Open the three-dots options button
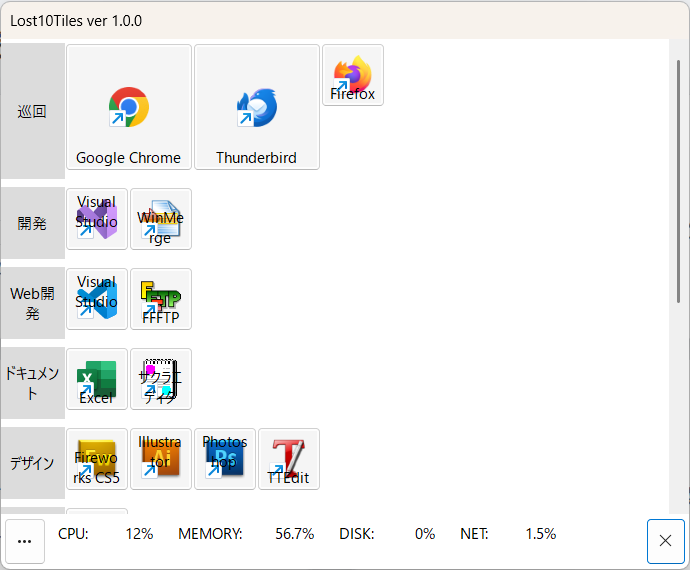 (x=25, y=541)
